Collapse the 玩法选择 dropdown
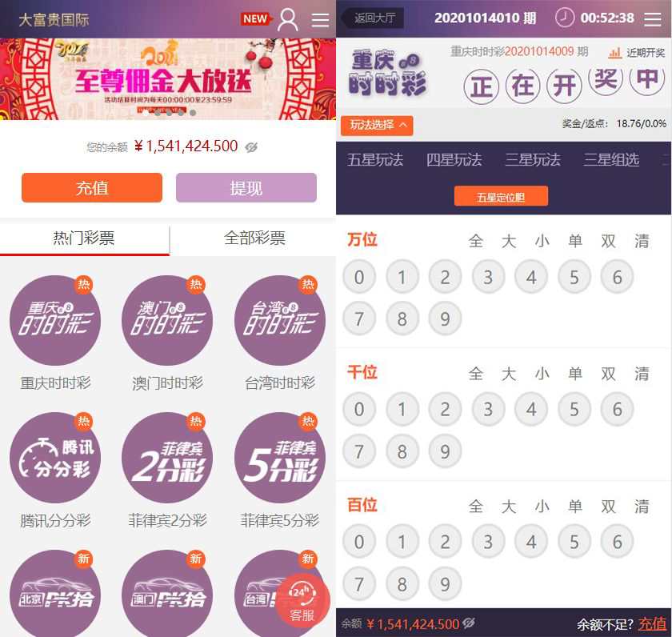 tap(377, 125)
